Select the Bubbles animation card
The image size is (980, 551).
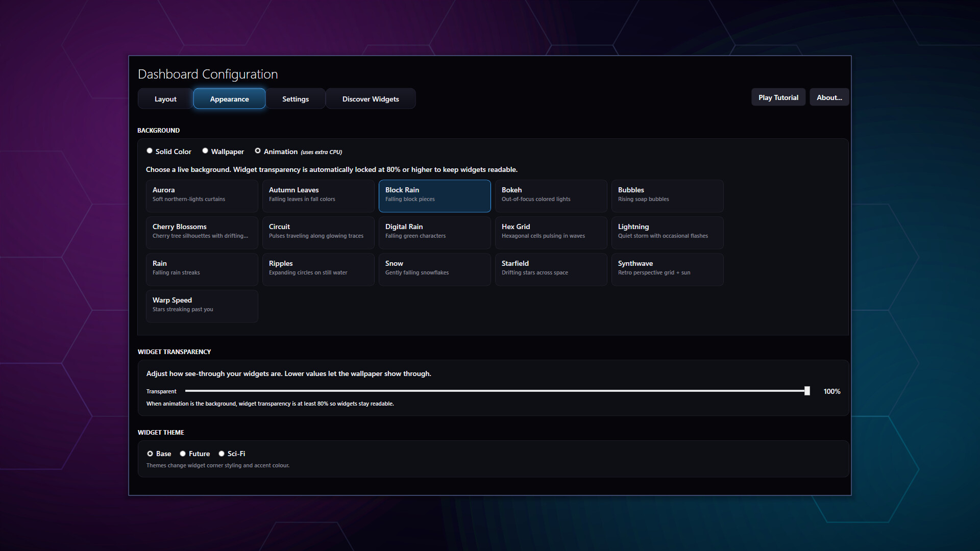pyautogui.click(x=668, y=196)
